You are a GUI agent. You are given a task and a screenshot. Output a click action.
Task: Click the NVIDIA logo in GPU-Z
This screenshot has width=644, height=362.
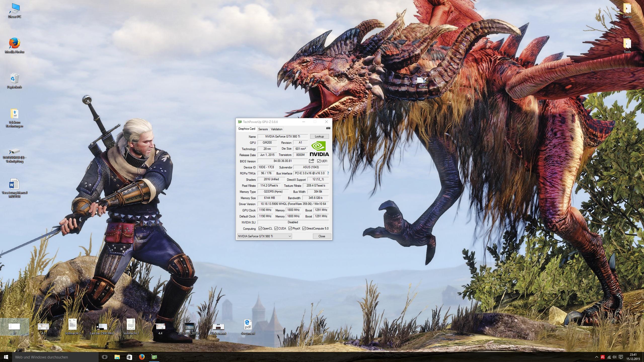pyautogui.click(x=319, y=149)
